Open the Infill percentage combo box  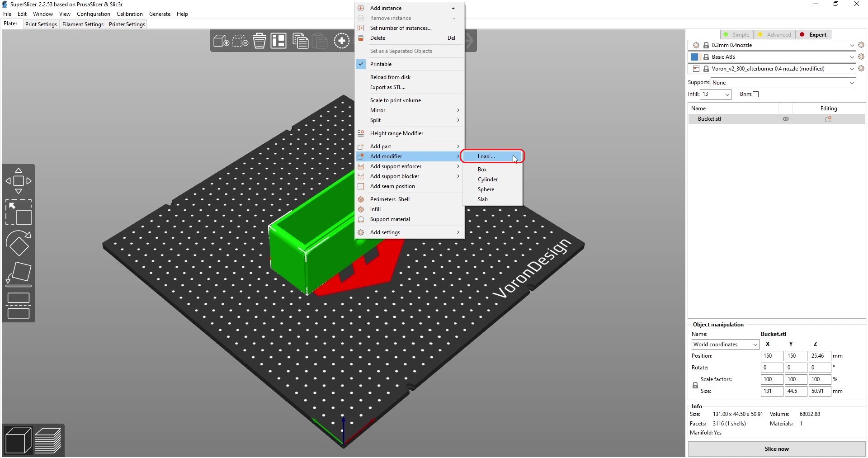click(716, 94)
